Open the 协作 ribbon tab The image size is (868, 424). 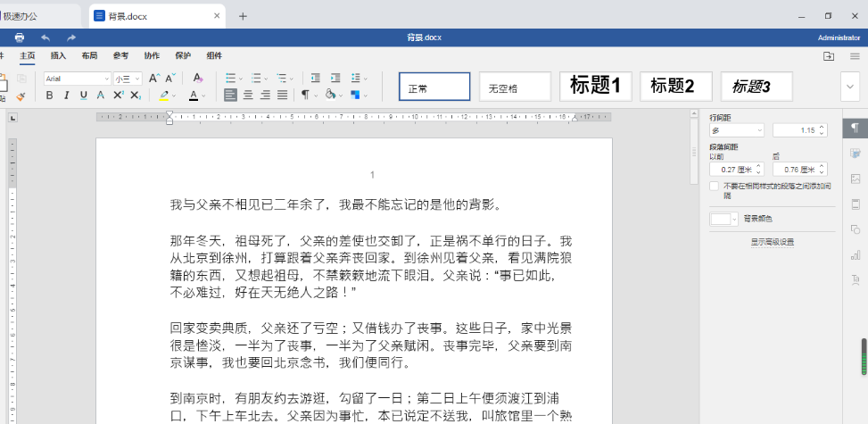[152, 55]
